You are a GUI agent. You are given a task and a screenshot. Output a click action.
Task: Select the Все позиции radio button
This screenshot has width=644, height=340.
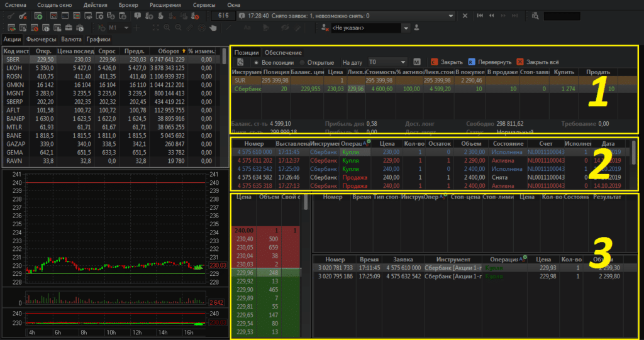257,62
